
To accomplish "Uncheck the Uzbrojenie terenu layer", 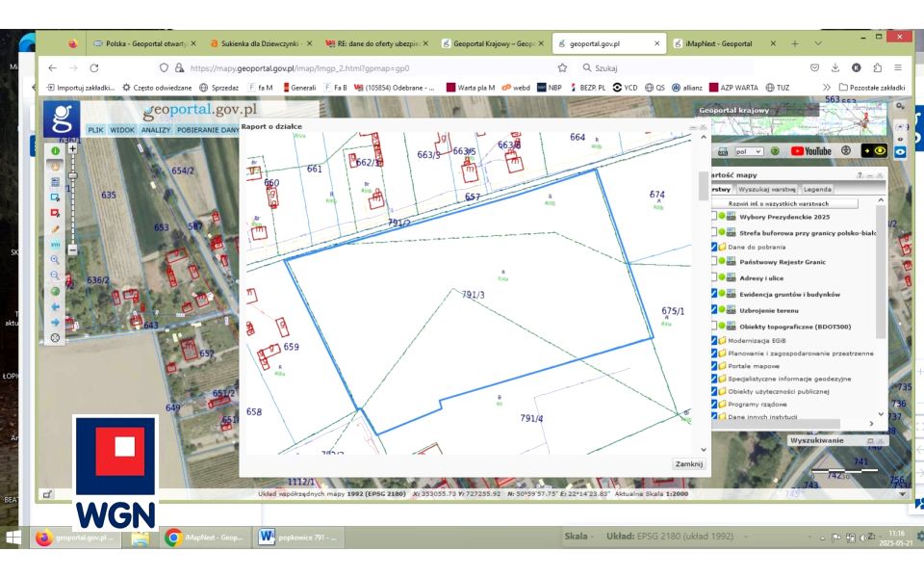I will pos(713,309).
